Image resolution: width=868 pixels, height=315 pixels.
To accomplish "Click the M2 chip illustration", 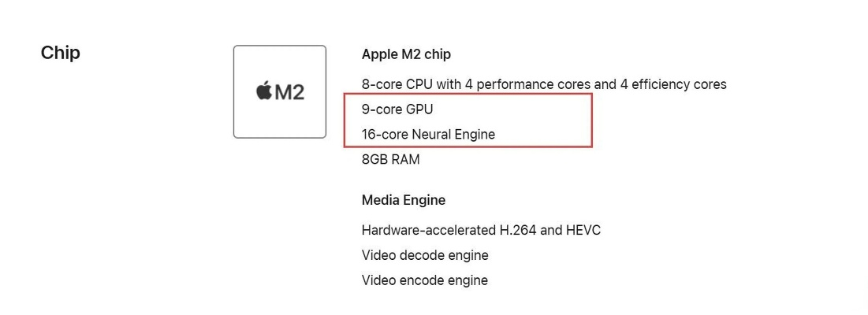I will click(x=279, y=91).
